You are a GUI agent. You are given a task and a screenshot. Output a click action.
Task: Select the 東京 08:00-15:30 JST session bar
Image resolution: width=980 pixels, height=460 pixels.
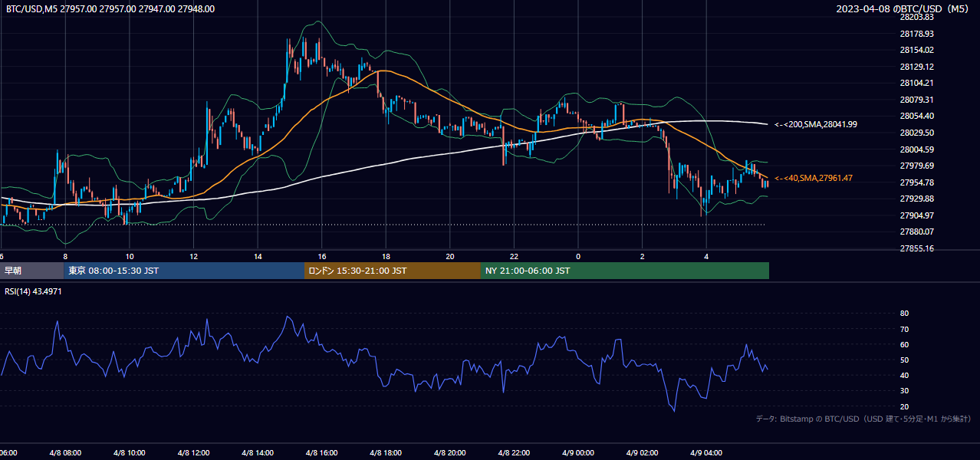[184, 271]
